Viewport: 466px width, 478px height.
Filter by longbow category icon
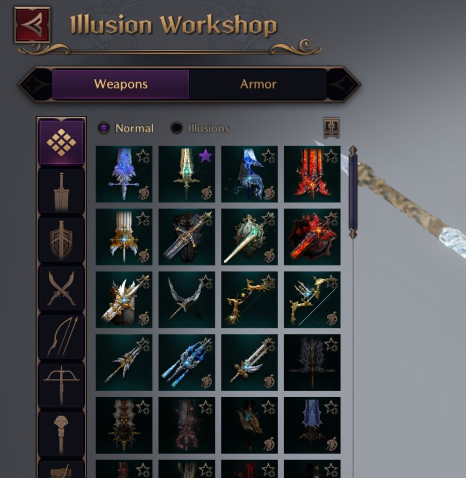point(61,337)
